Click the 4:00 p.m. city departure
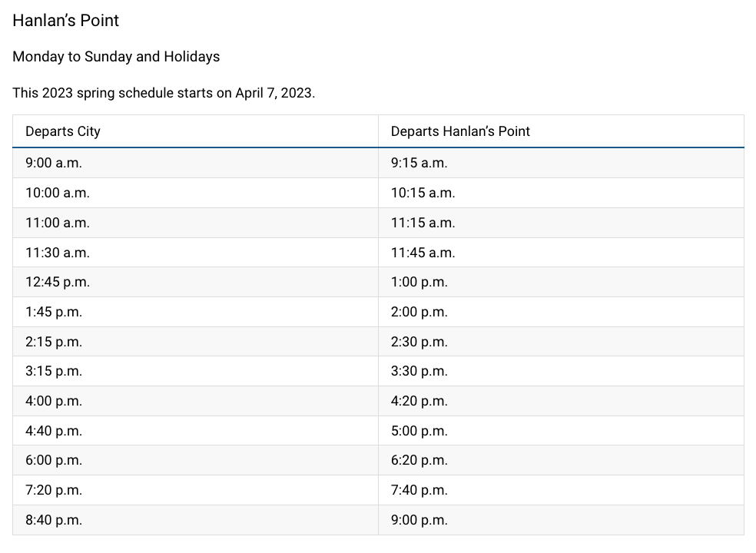The image size is (756, 553). (x=54, y=401)
